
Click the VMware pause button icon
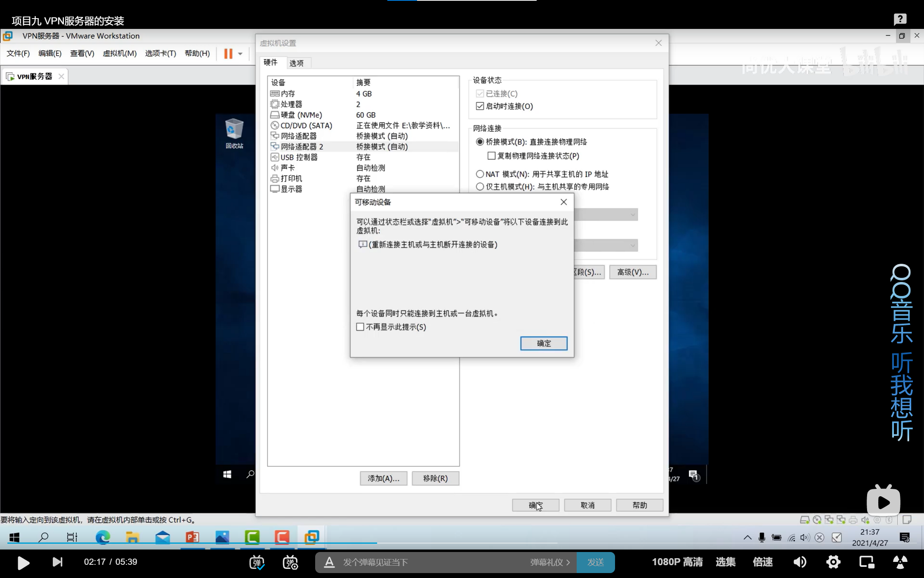pos(228,54)
